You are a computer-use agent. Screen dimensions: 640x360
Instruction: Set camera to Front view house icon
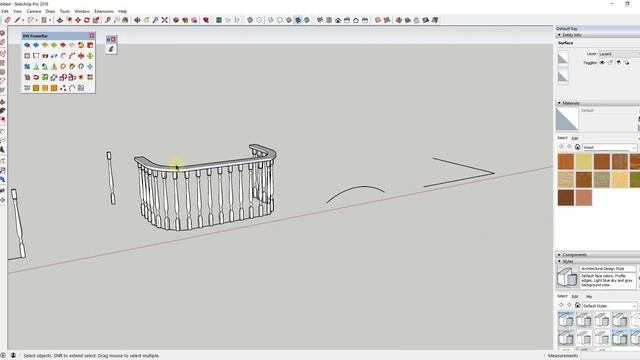(x=338, y=20)
